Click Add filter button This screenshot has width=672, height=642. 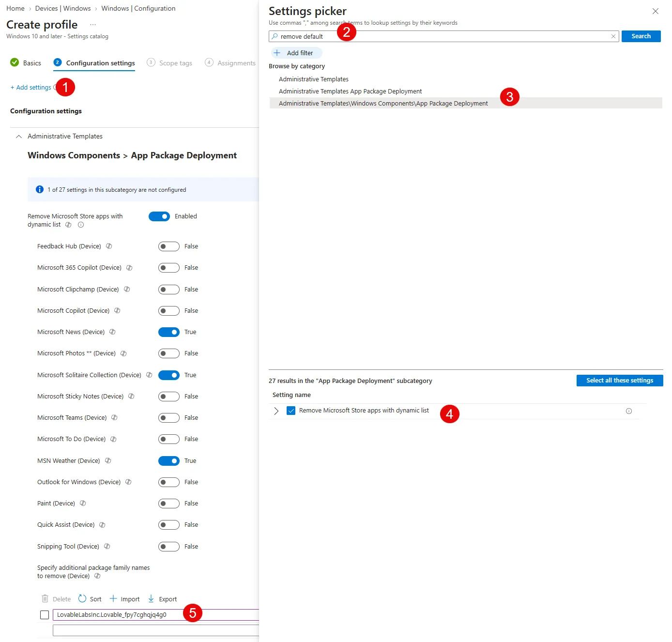[x=296, y=53]
